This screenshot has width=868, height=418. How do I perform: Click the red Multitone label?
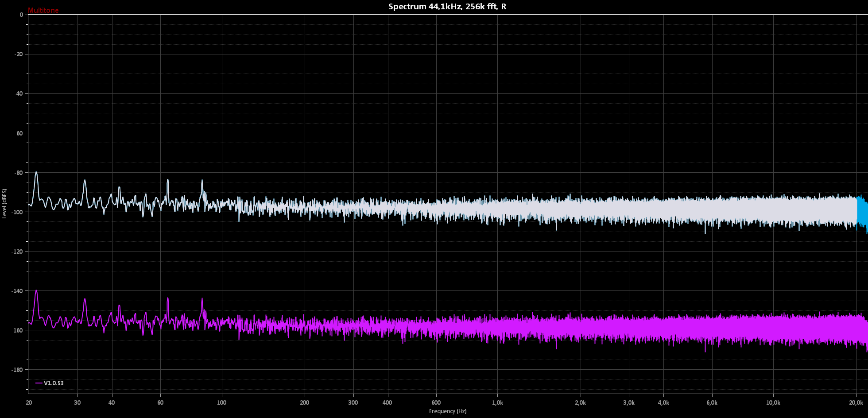coord(43,10)
